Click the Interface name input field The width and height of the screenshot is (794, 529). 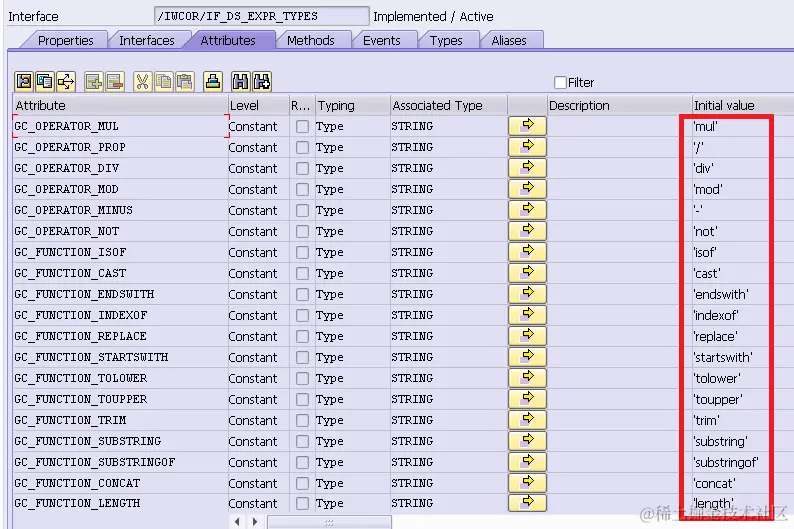click(x=261, y=16)
